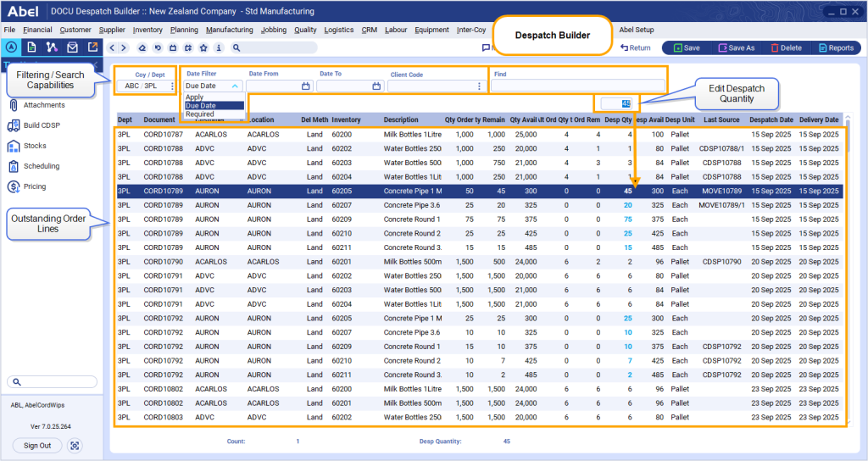This screenshot has width=868, height=461.
Task: Open the mail envelope icon
Action: (x=73, y=47)
